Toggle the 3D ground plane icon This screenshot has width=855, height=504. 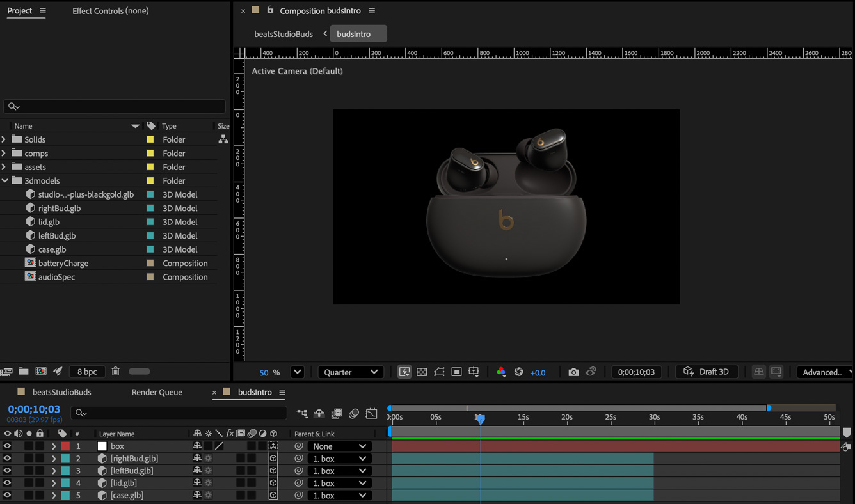click(x=758, y=372)
